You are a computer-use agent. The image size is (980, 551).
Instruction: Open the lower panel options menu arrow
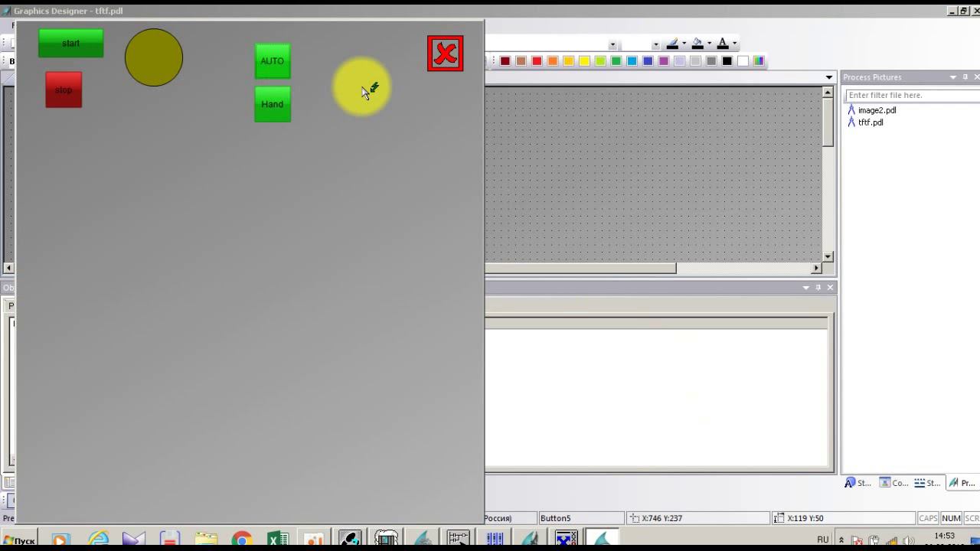click(805, 288)
